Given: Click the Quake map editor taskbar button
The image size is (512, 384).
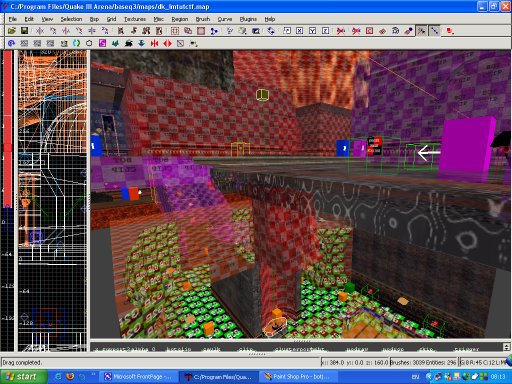Looking at the screenshot, I should pyautogui.click(x=219, y=377).
